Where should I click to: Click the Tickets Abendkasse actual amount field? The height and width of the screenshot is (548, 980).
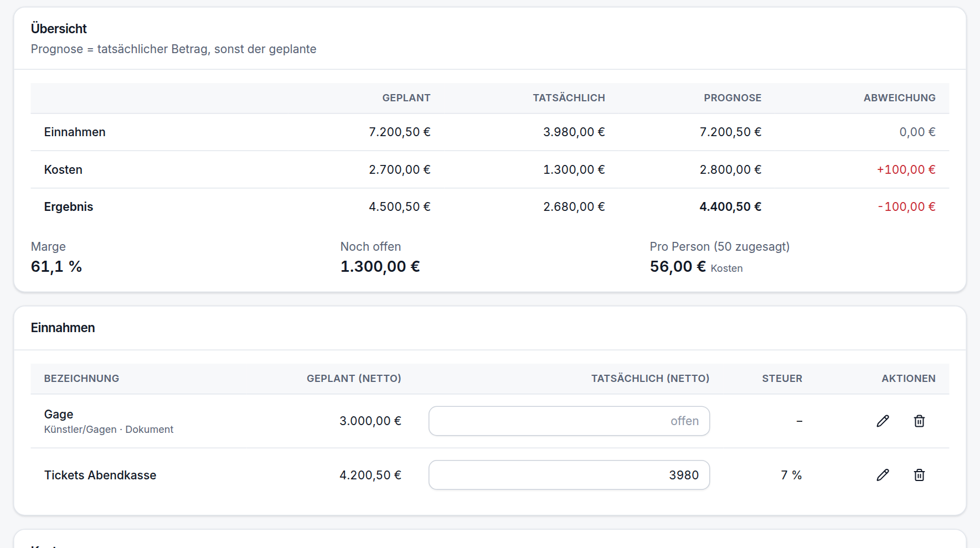569,475
